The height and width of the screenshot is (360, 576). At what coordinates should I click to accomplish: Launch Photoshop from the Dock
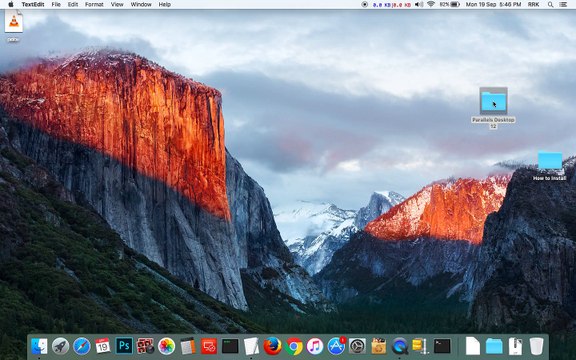point(124,346)
